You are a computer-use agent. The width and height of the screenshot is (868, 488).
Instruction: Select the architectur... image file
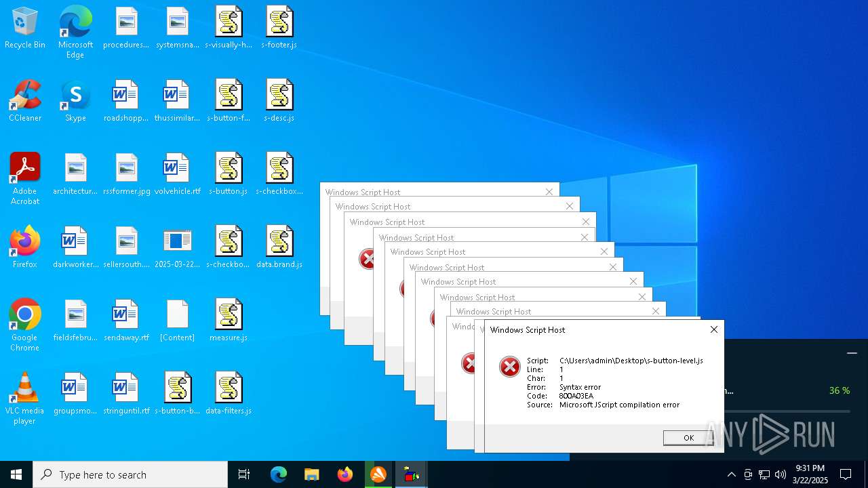click(x=75, y=175)
